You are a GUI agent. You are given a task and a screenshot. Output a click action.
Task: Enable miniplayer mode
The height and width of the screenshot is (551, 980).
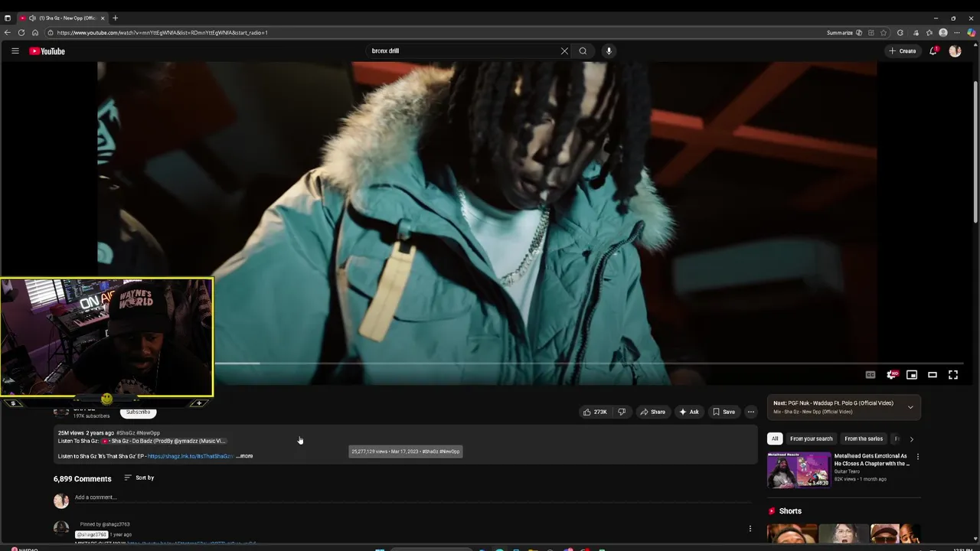pos(912,375)
